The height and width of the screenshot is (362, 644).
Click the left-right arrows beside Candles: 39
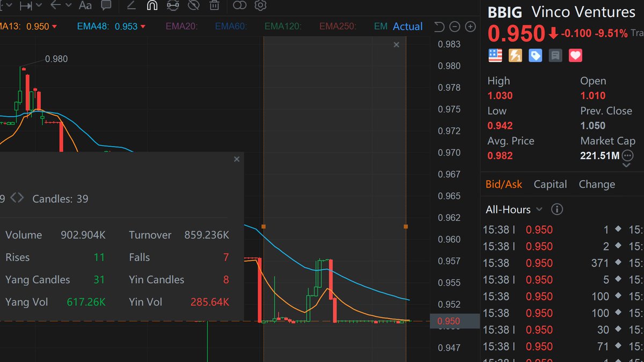click(x=17, y=198)
